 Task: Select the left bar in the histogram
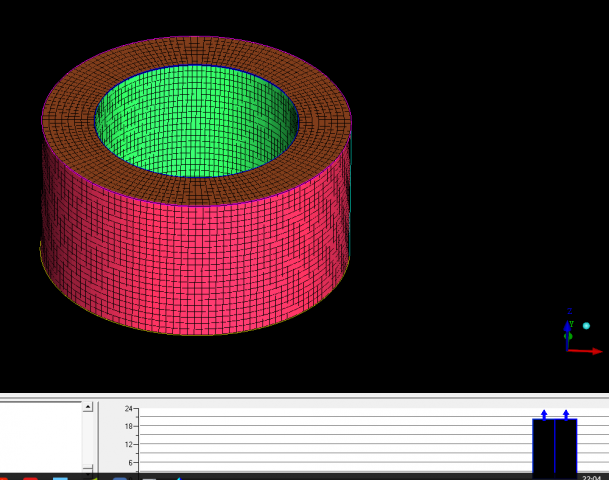544,448
